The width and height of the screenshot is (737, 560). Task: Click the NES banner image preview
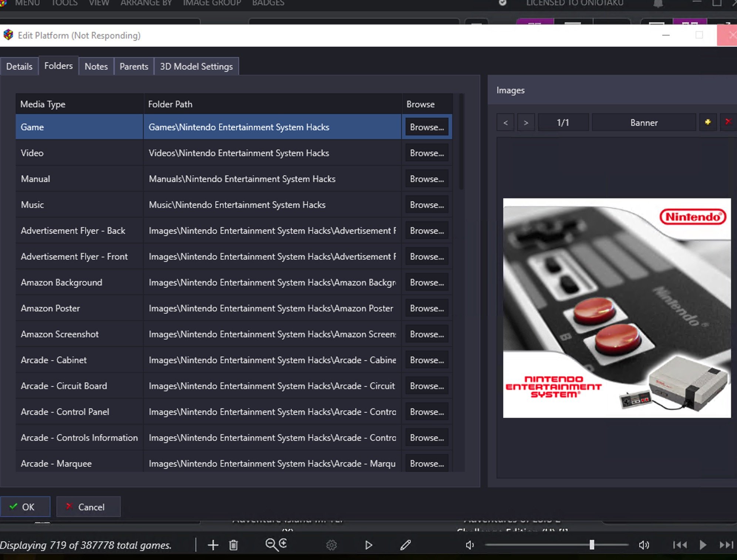point(617,308)
